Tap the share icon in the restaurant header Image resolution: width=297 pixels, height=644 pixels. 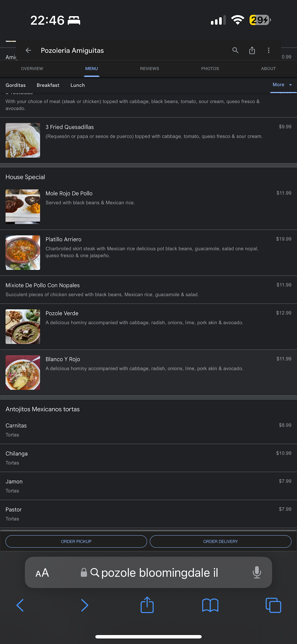pyautogui.click(x=252, y=50)
